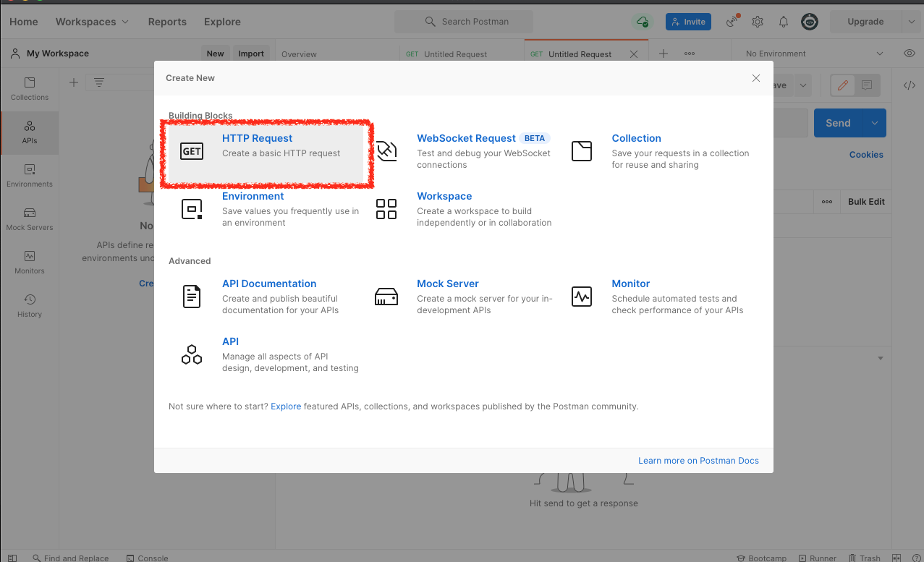Click the Upgrade button
Screen dimensions: 924x562
[x=865, y=22]
